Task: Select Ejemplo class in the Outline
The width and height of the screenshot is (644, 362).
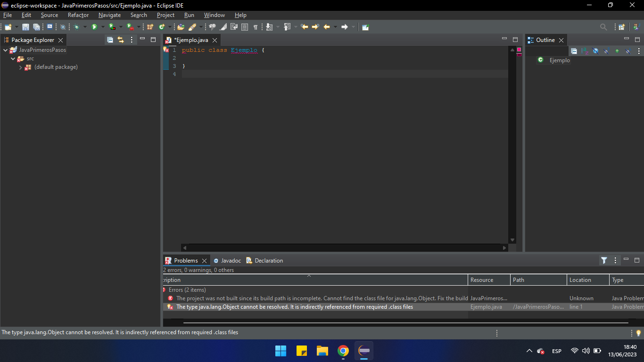Action: coord(560,60)
